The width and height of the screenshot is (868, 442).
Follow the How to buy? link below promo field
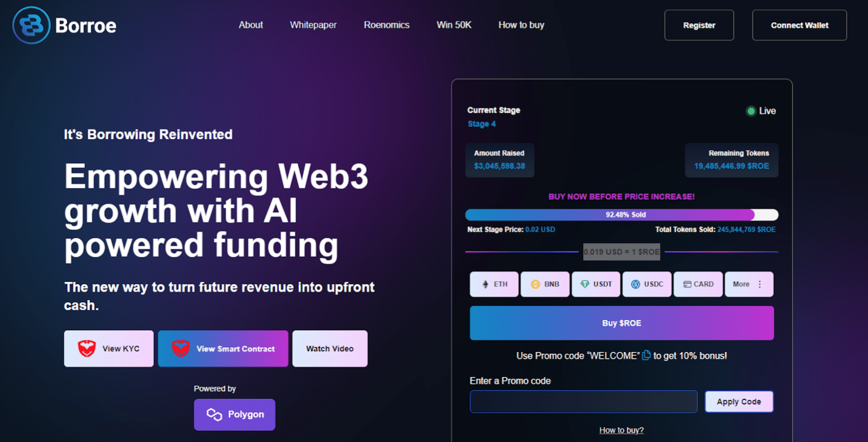point(621,430)
